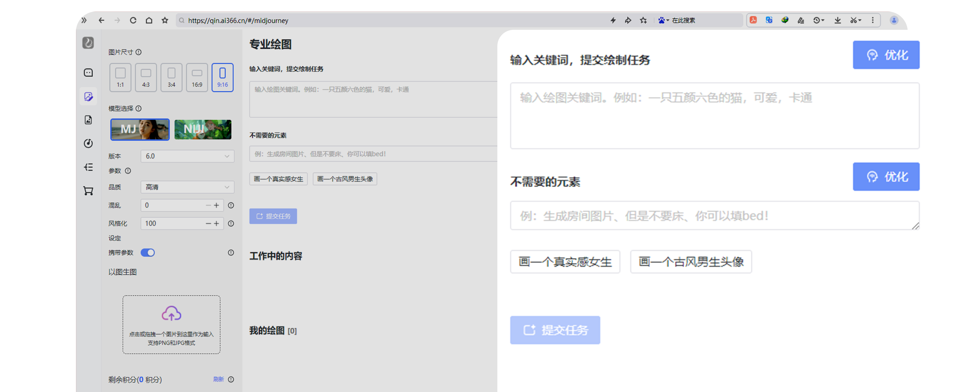This screenshot has width=980, height=392.
Task: Click the 画一个古风男生头像 suggestion on the right
Action: (x=691, y=262)
